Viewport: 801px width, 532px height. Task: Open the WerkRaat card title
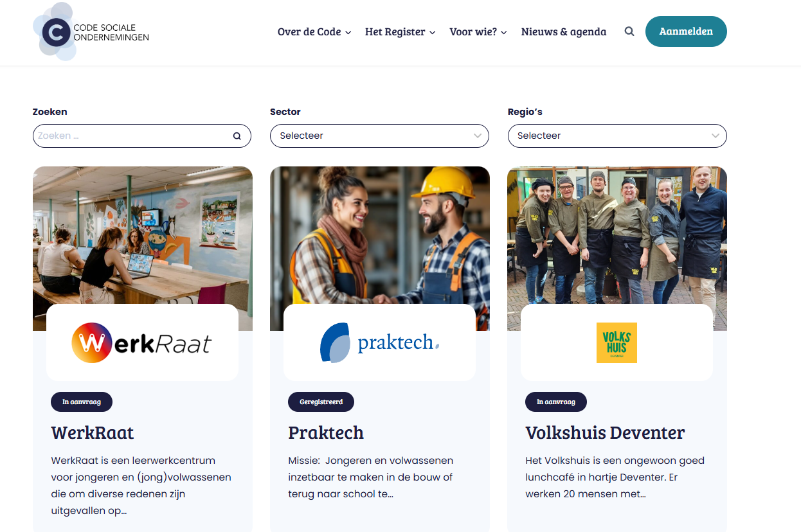point(93,432)
